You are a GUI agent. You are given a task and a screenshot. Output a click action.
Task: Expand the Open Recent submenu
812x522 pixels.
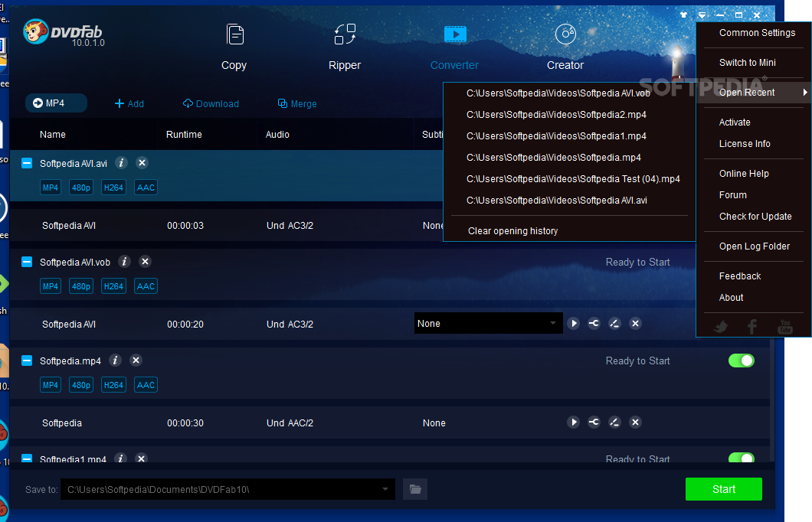pyautogui.click(x=754, y=93)
